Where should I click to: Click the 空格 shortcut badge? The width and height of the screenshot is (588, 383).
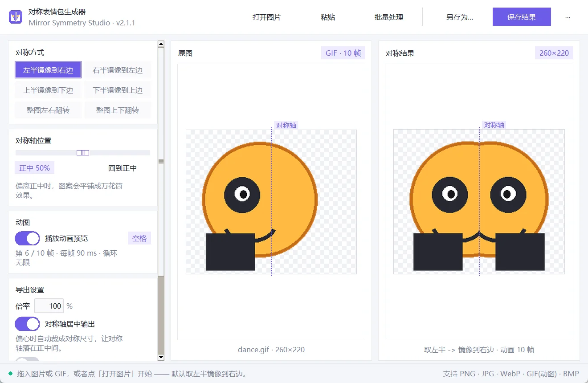click(139, 238)
